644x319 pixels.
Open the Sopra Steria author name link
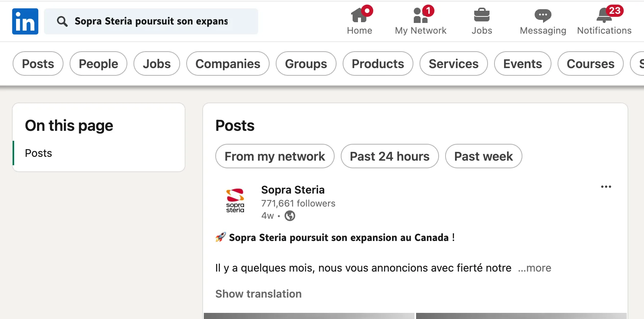coord(293,190)
